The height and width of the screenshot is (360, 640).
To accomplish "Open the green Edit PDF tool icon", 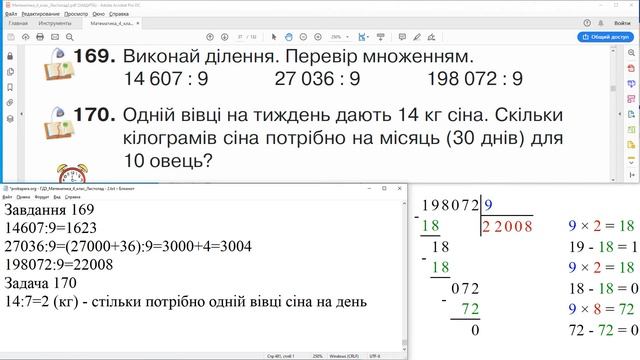I will pyautogui.click(x=631, y=130).
